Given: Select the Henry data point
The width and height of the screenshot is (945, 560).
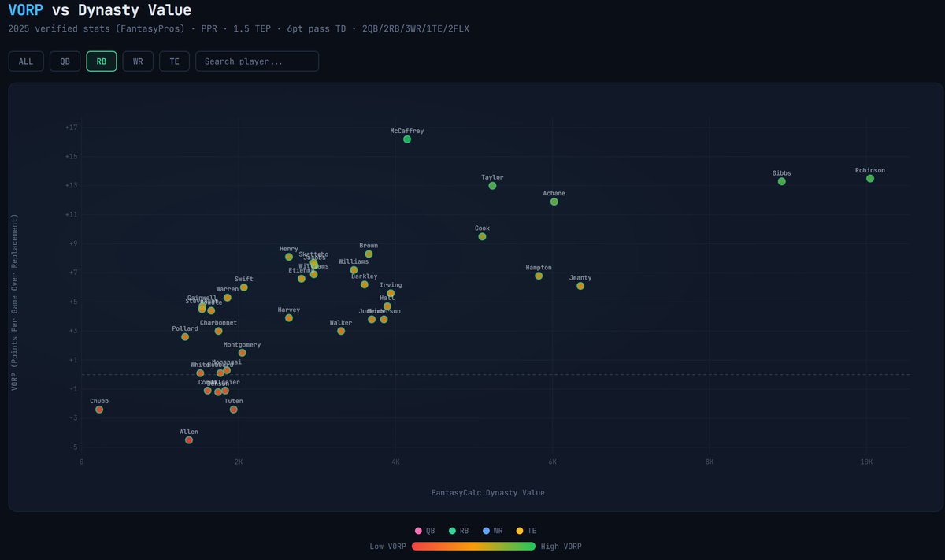Looking at the screenshot, I should (x=289, y=257).
